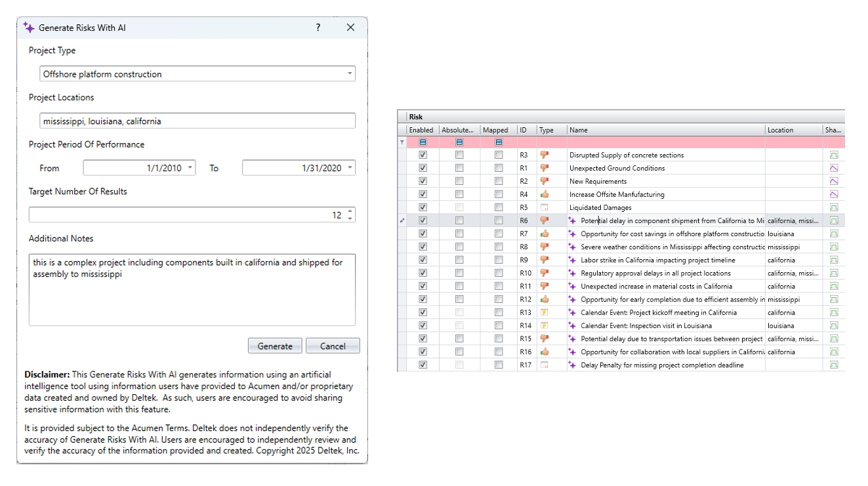Click the purple shape icon for Unexpected Ground Conditions

[x=834, y=168]
